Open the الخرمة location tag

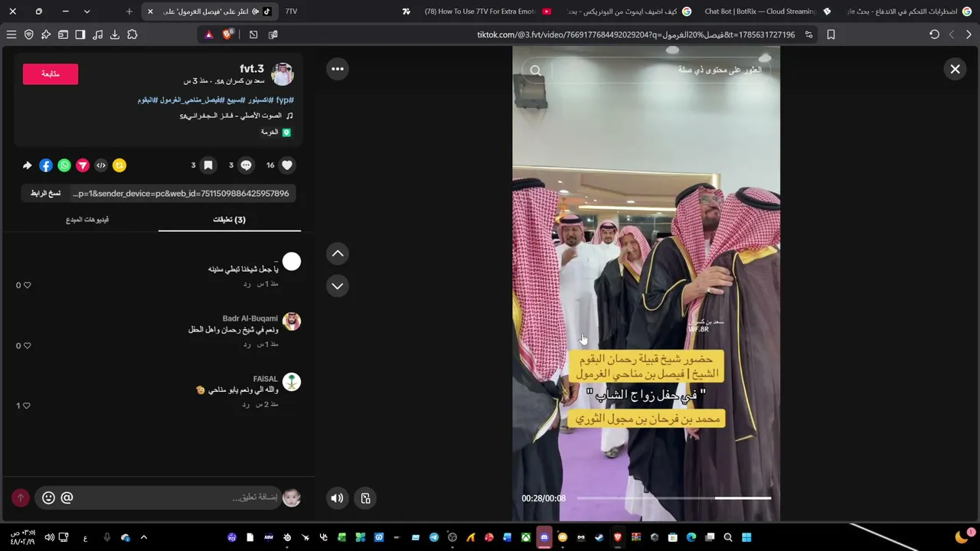(x=276, y=132)
